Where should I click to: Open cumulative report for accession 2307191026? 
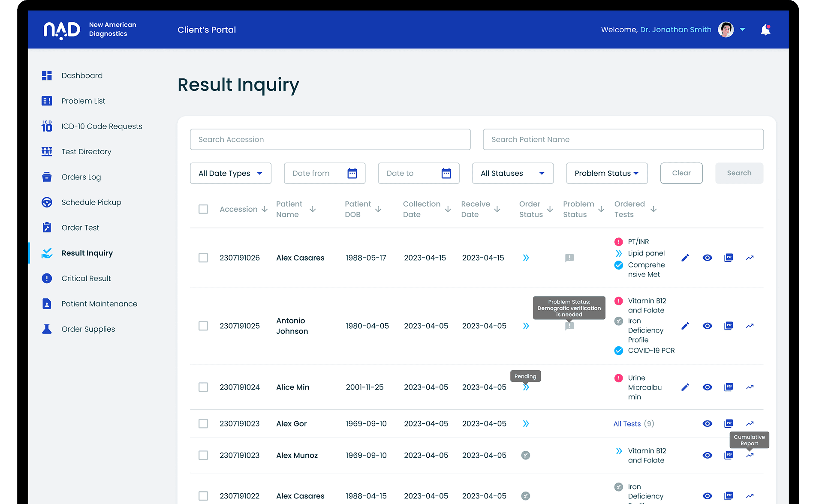click(x=750, y=258)
